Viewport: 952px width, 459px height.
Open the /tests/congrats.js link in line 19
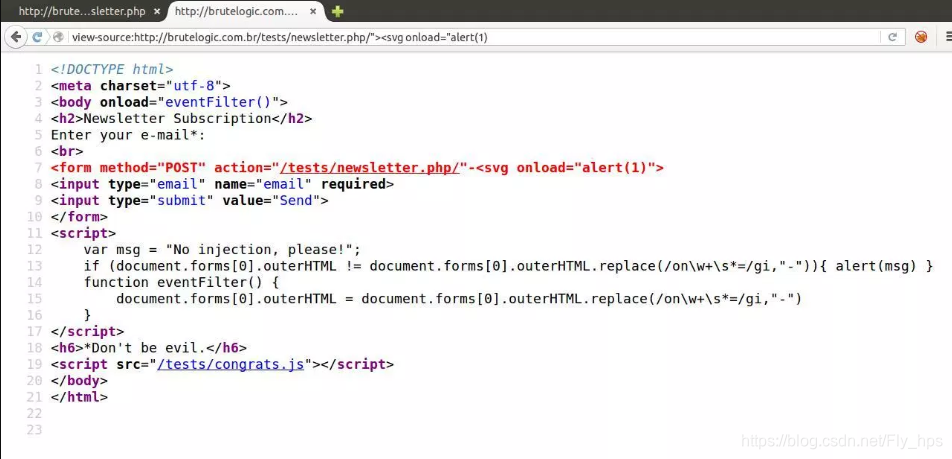231,364
